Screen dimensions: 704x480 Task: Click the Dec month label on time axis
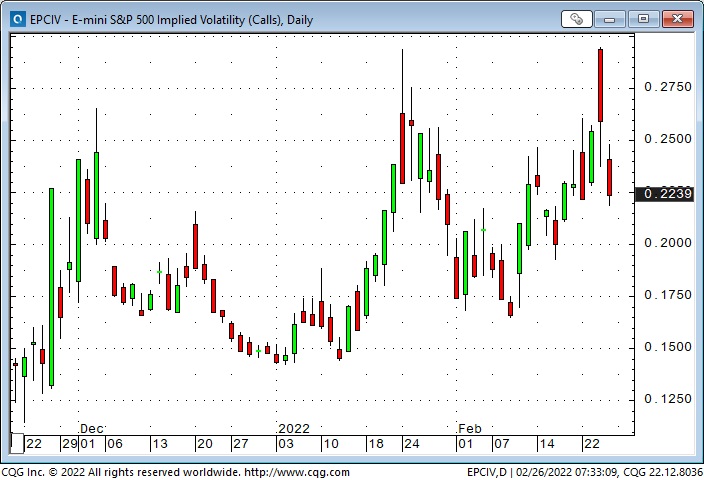click(x=92, y=429)
